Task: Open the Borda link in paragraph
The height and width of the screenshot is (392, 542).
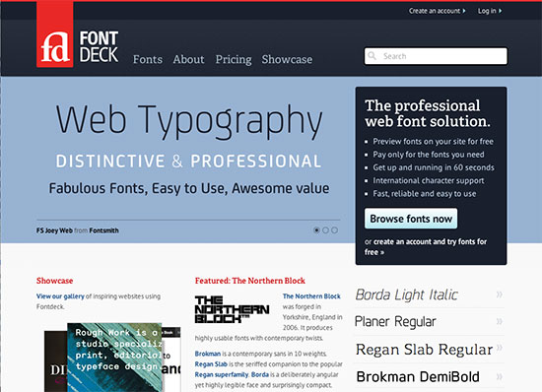Action: pos(260,374)
